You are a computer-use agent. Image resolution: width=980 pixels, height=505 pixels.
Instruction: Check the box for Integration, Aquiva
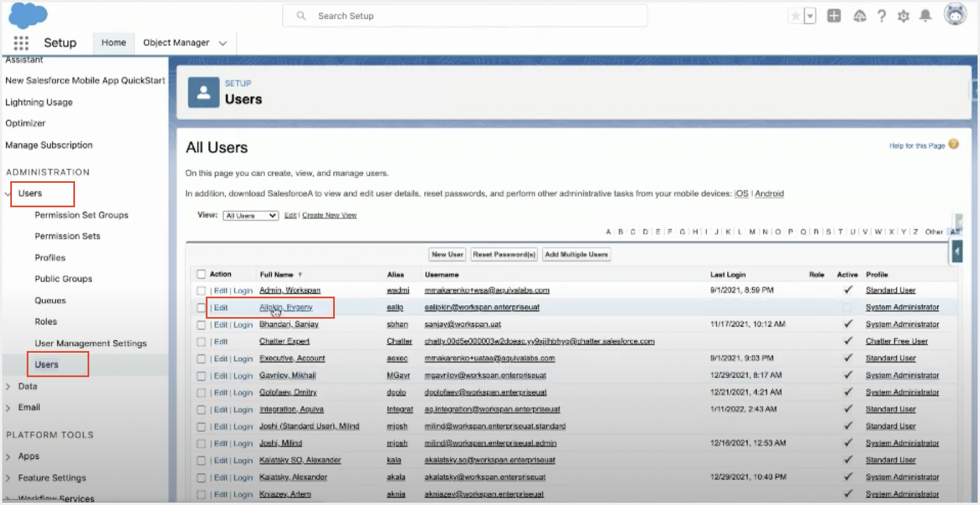pyautogui.click(x=201, y=410)
